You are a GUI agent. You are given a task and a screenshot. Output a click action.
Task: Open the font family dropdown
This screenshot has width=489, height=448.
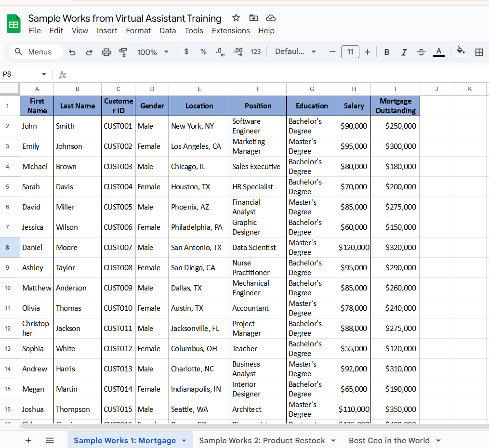pyautogui.click(x=295, y=52)
